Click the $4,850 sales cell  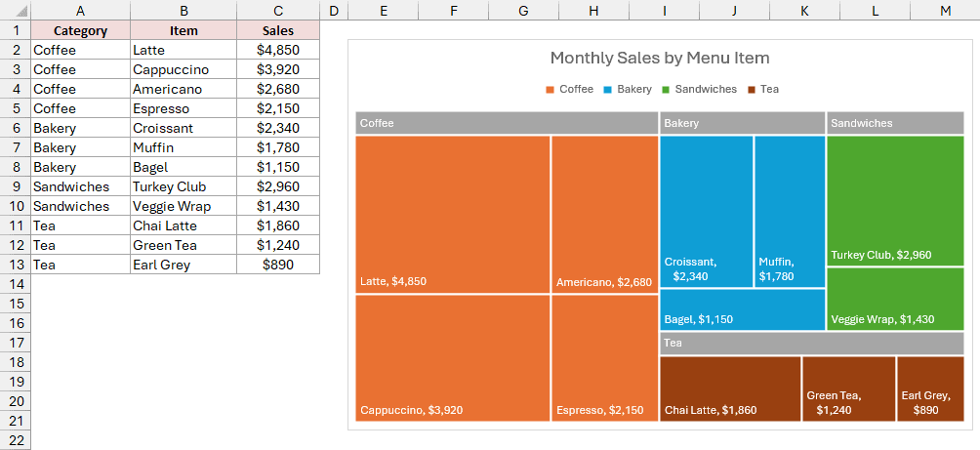[x=278, y=50]
